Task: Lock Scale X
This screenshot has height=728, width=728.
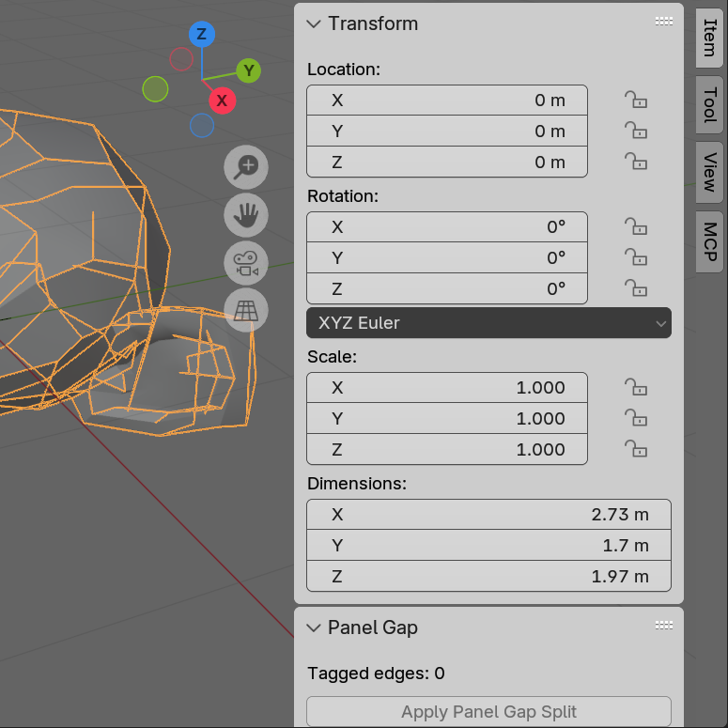Action: pos(636,387)
